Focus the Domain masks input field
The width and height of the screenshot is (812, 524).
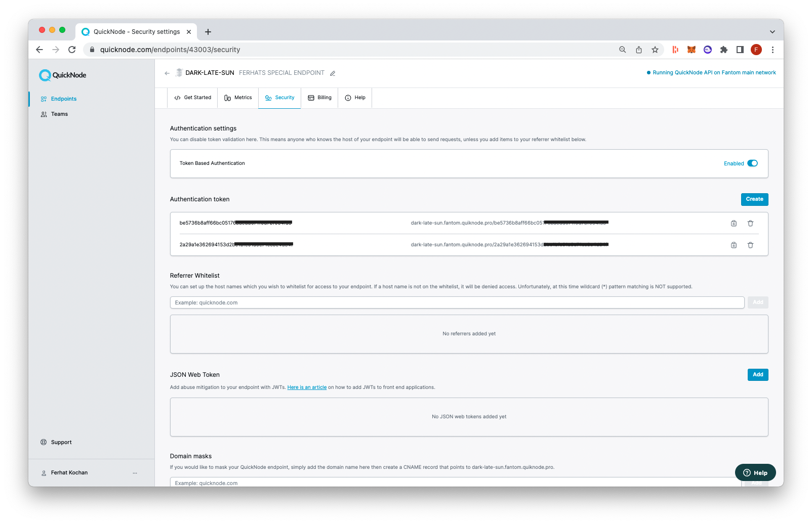tap(456, 482)
